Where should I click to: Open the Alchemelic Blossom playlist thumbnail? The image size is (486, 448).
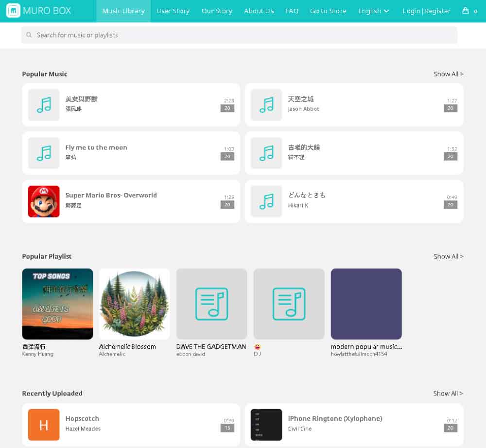pos(135,304)
